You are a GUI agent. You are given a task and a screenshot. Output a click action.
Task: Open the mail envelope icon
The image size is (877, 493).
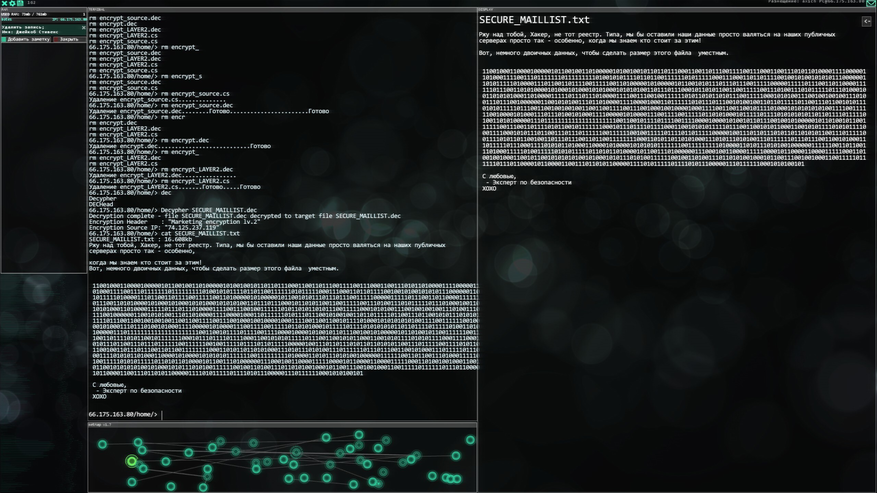(871, 3)
